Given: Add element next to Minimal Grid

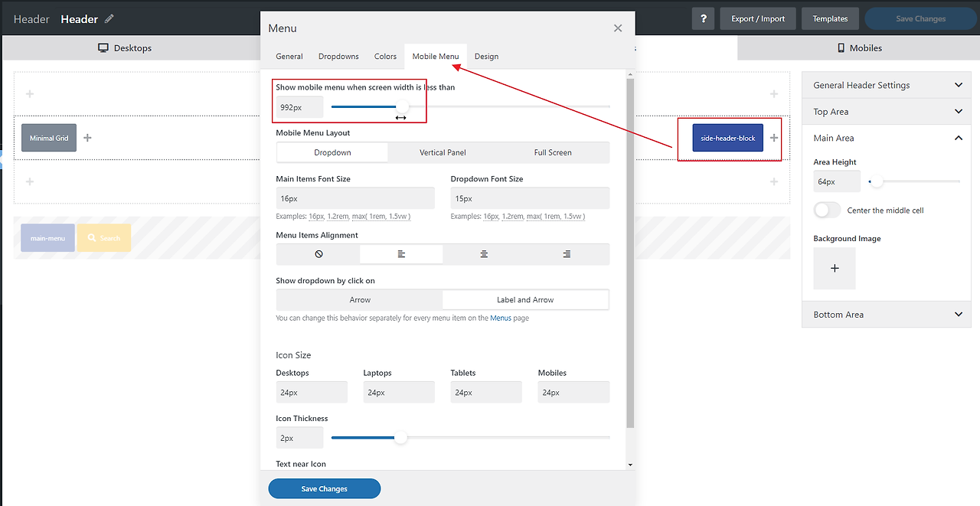Looking at the screenshot, I should pos(87,138).
